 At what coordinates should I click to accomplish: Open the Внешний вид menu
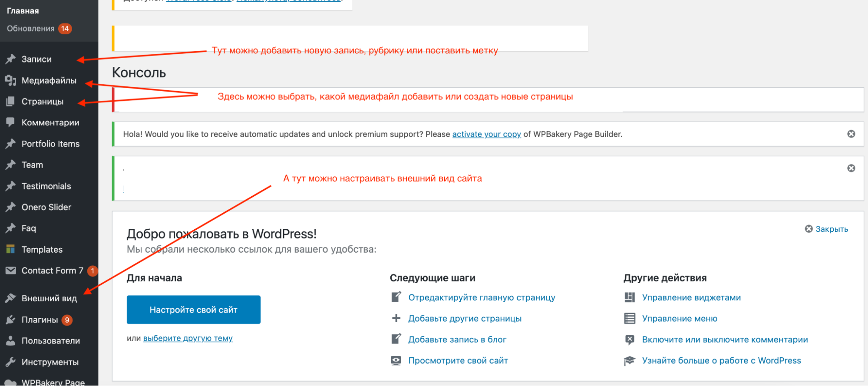point(49,298)
